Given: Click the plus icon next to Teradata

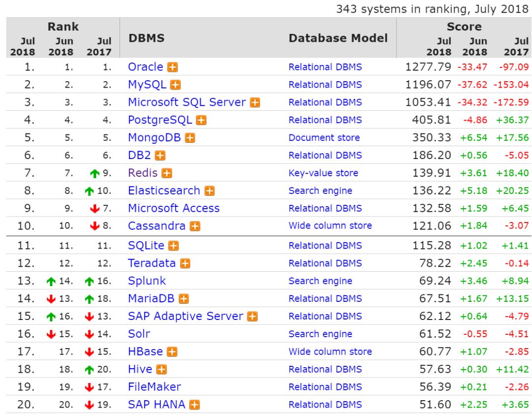Looking at the screenshot, I should pyautogui.click(x=185, y=263).
